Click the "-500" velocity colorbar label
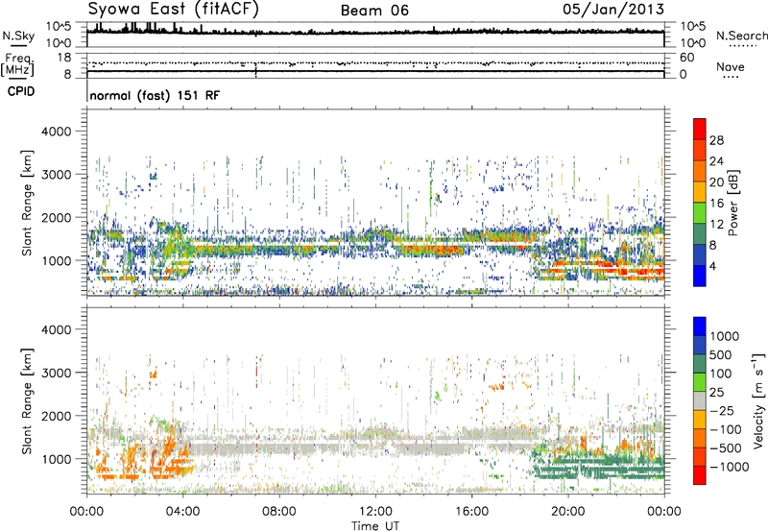Screen dimensions: 768x532 [x=726, y=447]
